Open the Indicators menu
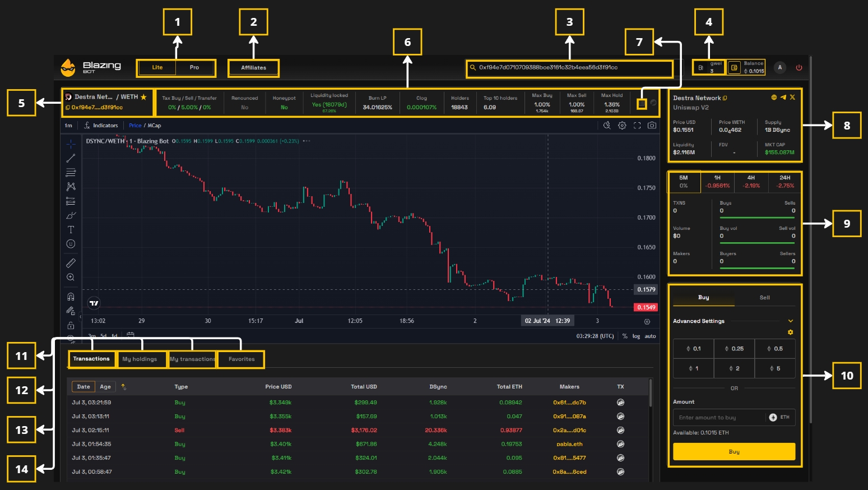This screenshot has width=868, height=490. (101, 126)
